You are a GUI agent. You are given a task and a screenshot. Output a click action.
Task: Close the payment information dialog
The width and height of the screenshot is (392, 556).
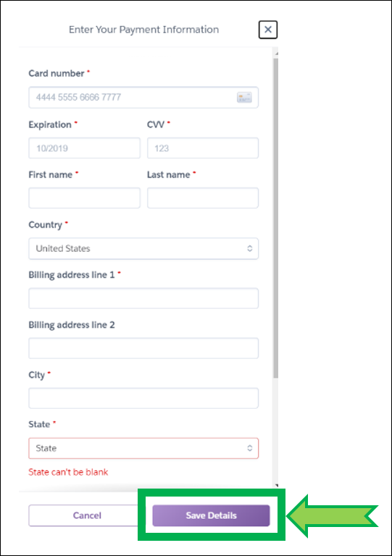point(268,30)
